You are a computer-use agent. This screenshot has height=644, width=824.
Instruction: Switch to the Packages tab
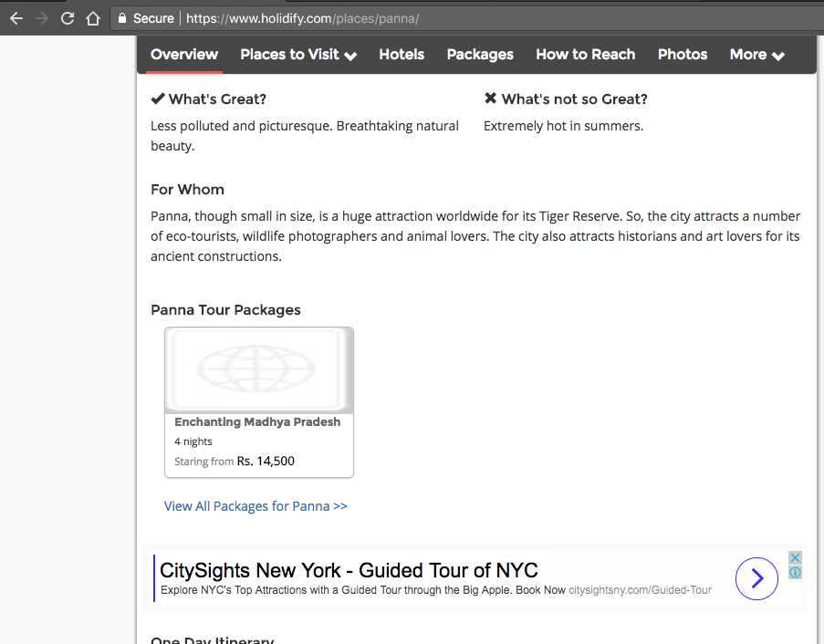tap(480, 55)
